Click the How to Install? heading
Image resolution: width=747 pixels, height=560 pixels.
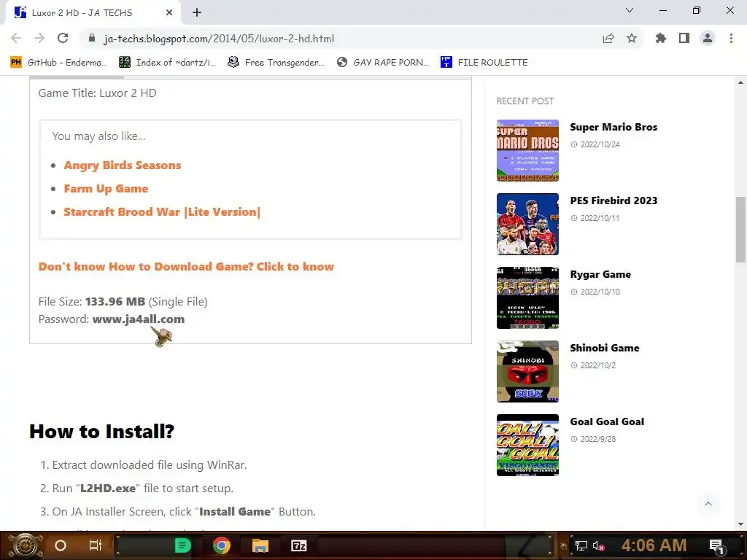click(101, 432)
